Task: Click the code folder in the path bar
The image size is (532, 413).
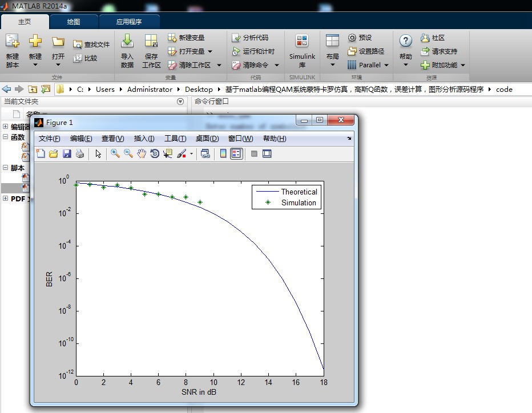Action: coord(504,90)
